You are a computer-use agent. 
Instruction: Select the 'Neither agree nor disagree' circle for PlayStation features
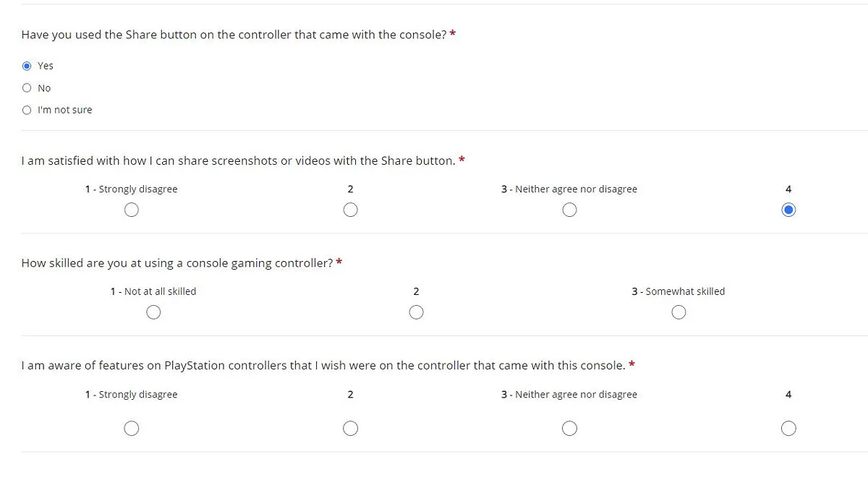pos(569,429)
